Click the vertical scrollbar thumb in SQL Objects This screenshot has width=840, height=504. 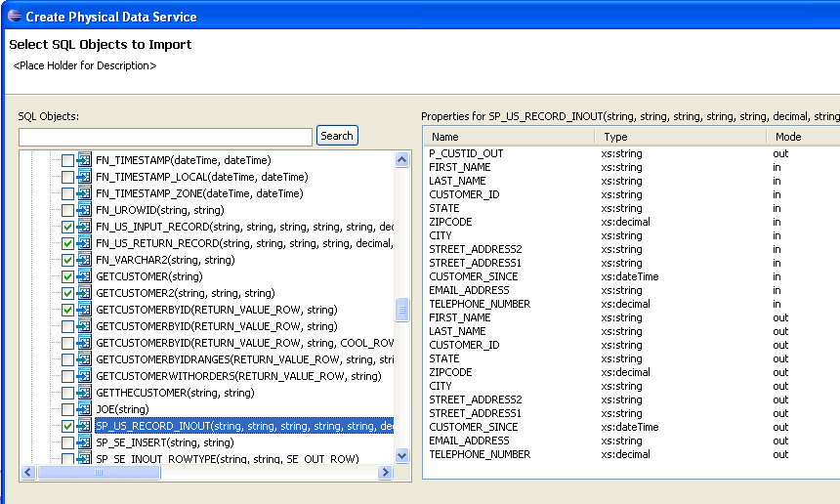(401, 310)
